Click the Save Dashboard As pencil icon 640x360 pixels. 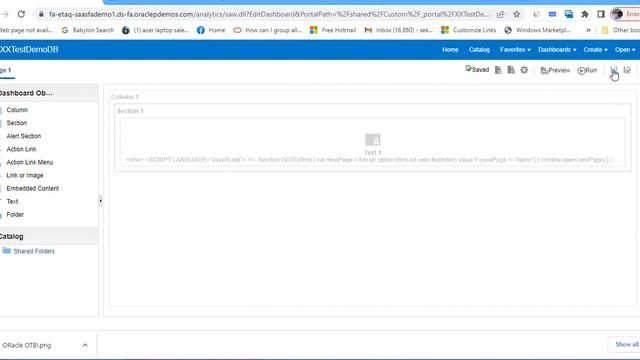[627, 70]
